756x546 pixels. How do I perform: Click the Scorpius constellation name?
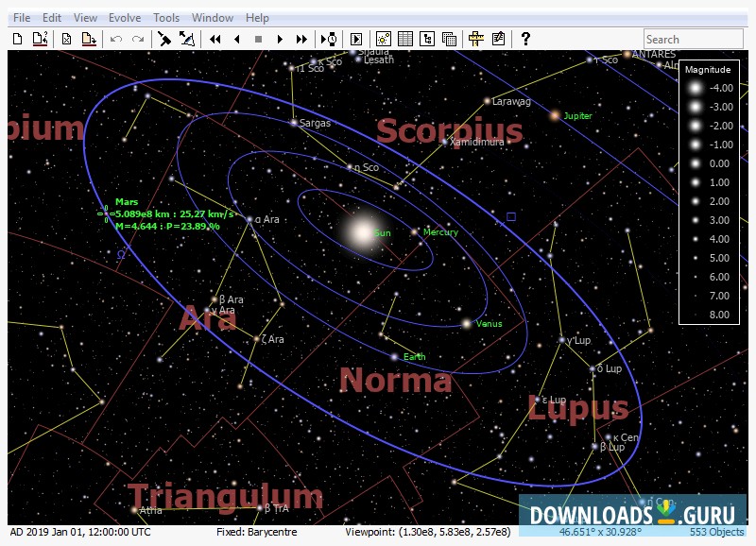(x=449, y=130)
